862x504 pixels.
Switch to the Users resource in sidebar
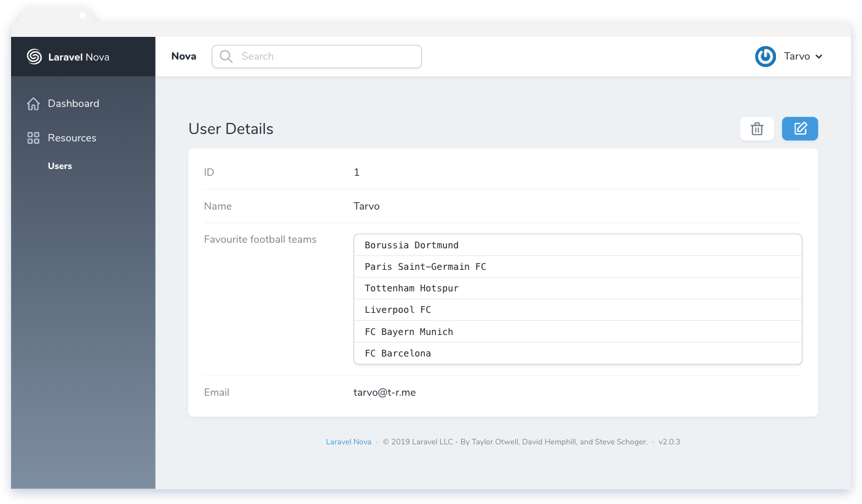(x=60, y=165)
